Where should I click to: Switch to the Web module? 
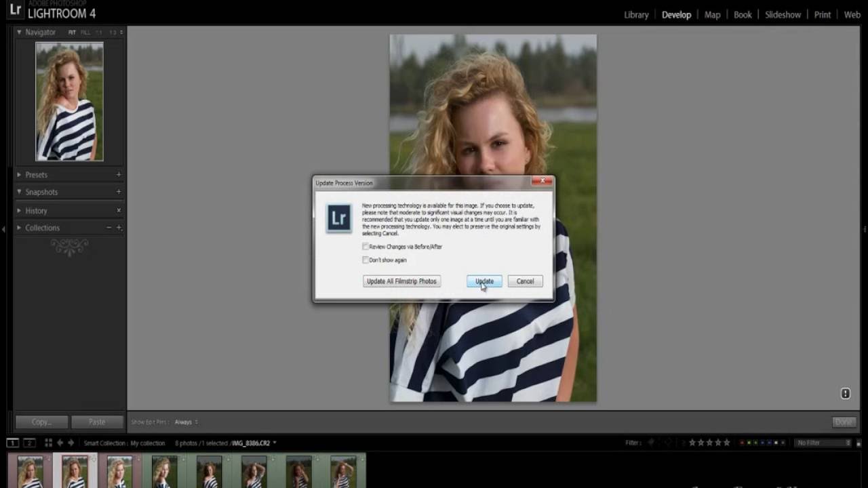[852, 15]
